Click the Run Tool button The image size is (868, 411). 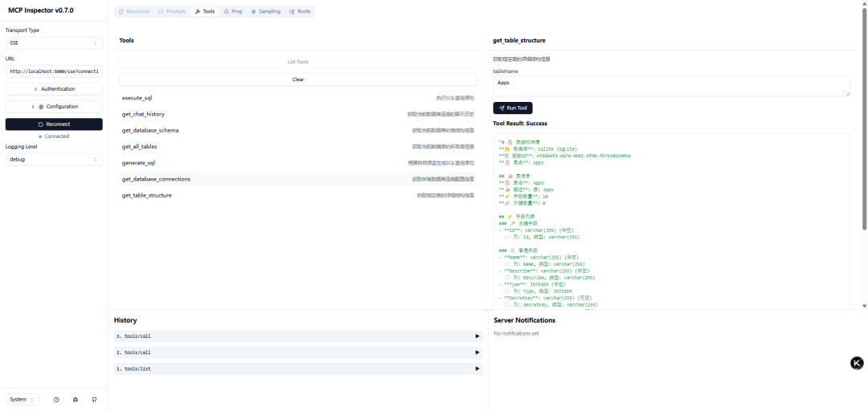513,108
